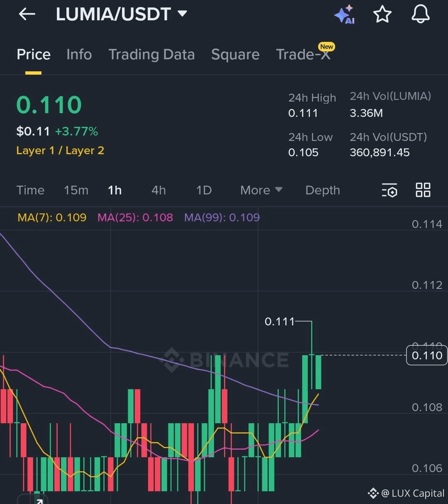Favorite LUMIA/USDT using the star

[x=382, y=14]
